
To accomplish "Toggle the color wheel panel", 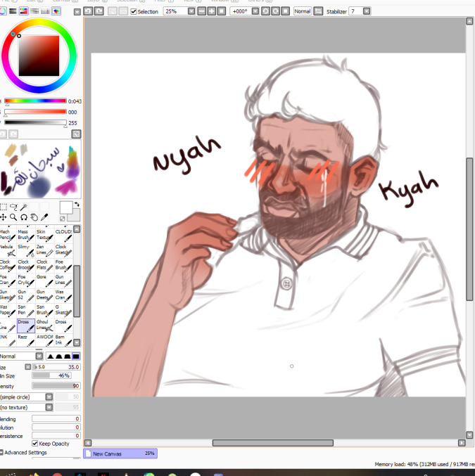I will 3,11.
